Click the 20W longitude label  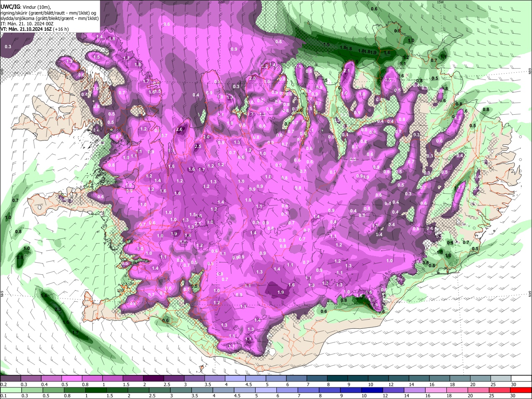pos(221,2)
